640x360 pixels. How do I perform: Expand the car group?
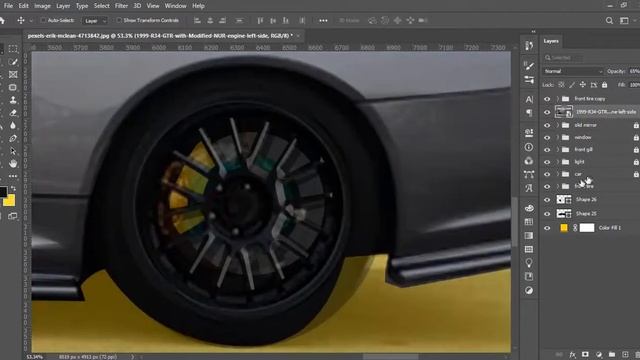[558, 174]
